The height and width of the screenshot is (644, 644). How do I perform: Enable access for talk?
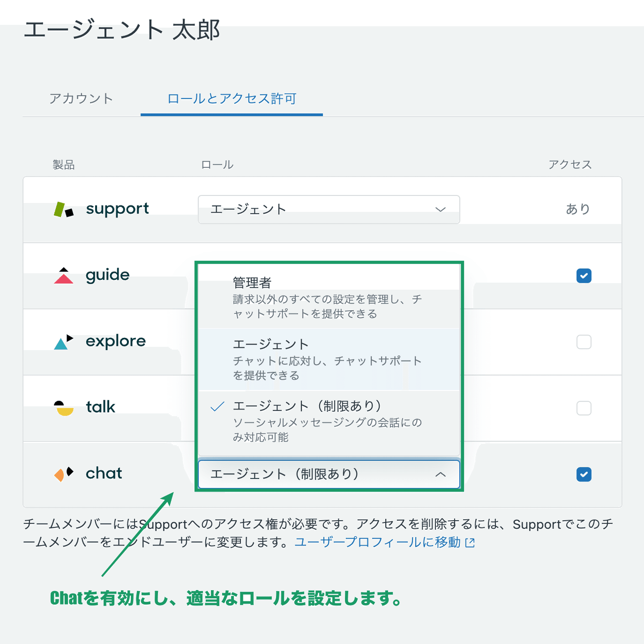[584, 408]
